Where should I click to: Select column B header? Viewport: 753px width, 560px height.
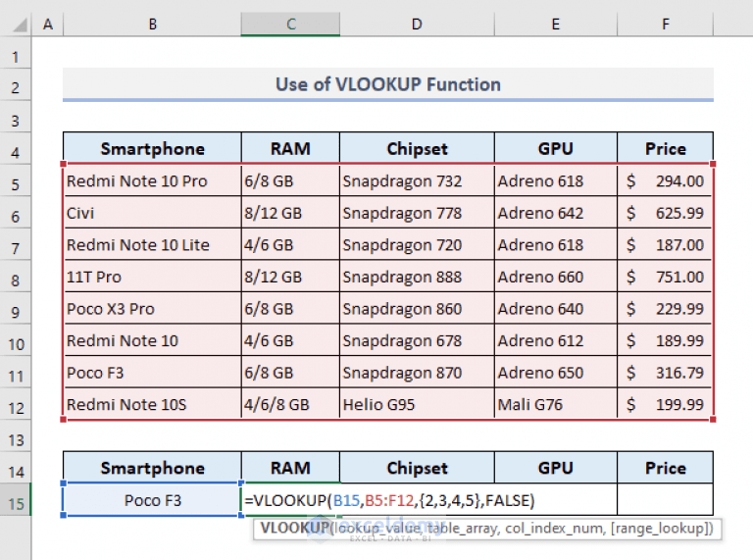pos(152,24)
